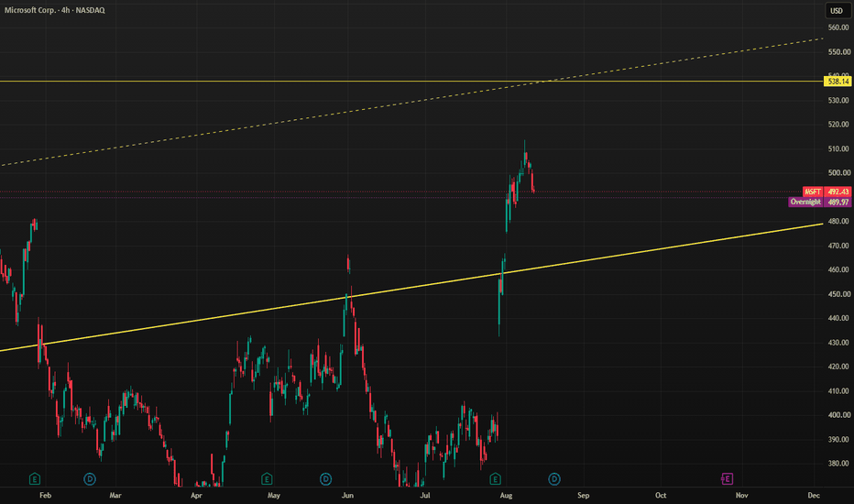The width and height of the screenshot is (854, 504).
Task: Click the Jul label on time axis
Action: click(x=425, y=495)
